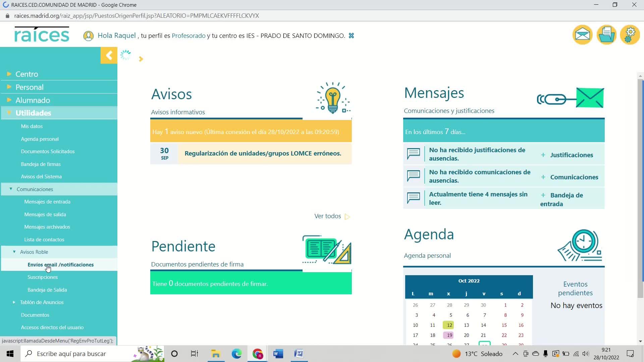Click the Ver todos link

click(x=328, y=216)
